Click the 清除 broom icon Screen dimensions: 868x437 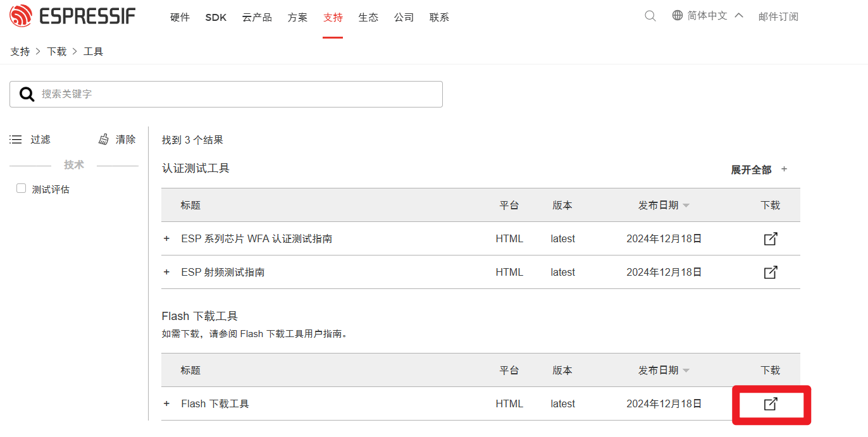click(x=104, y=139)
